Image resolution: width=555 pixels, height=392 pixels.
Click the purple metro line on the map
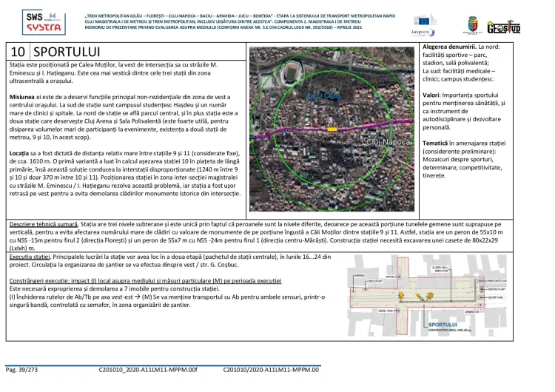tap(296, 130)
